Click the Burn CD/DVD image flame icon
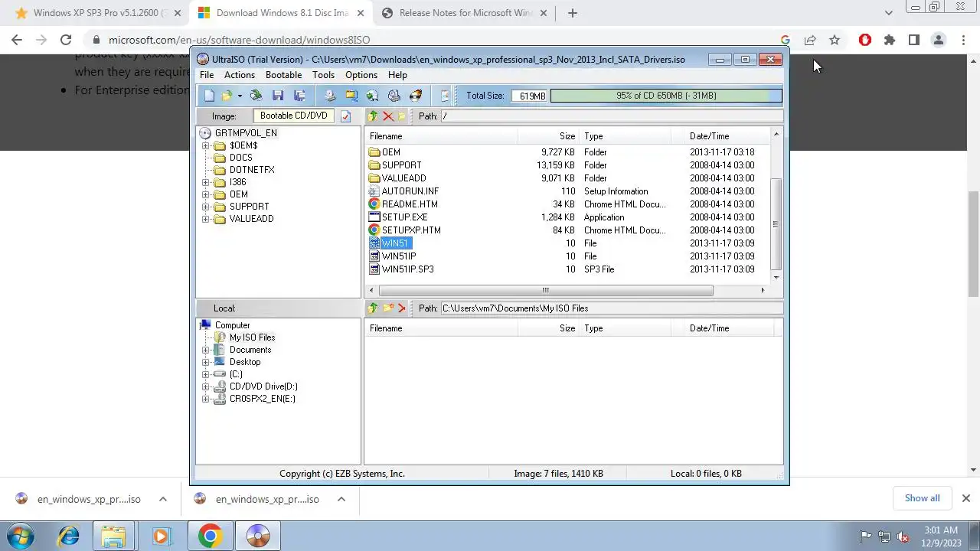 (x=416, y=96)
